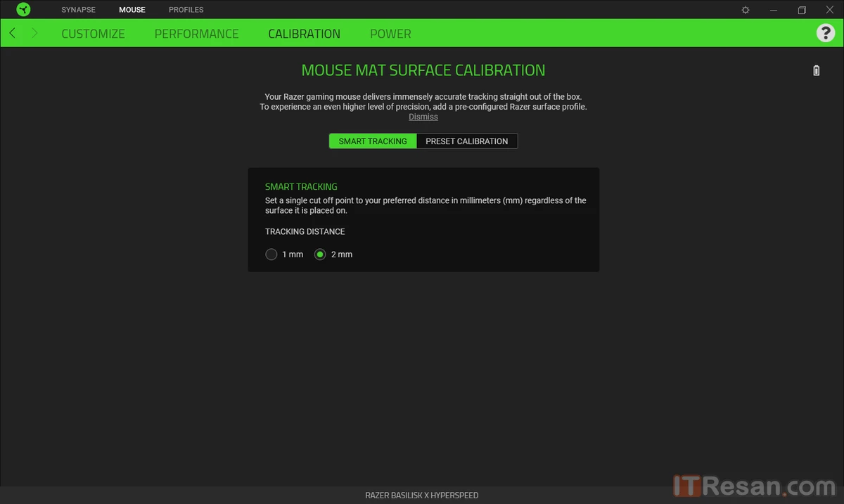Open the Power tab
The image size is (844, 504).
[x=390, y=34]
